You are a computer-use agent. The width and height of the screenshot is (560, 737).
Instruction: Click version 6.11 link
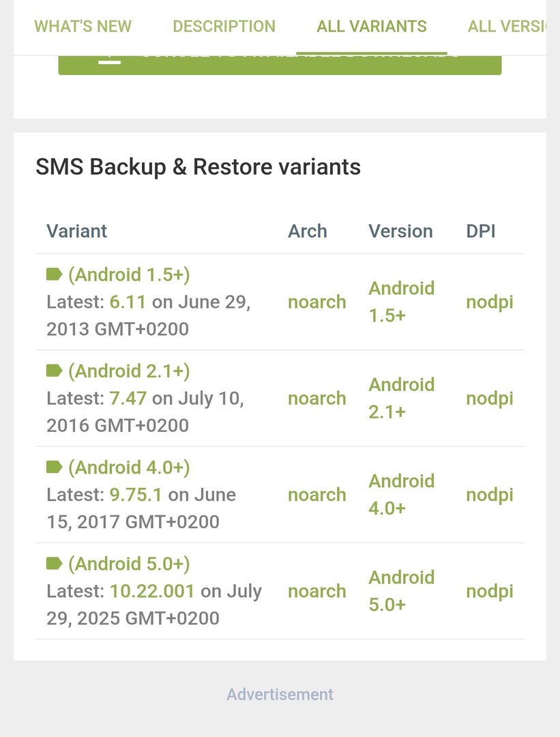pyautogui.click(x=128, y=302)
